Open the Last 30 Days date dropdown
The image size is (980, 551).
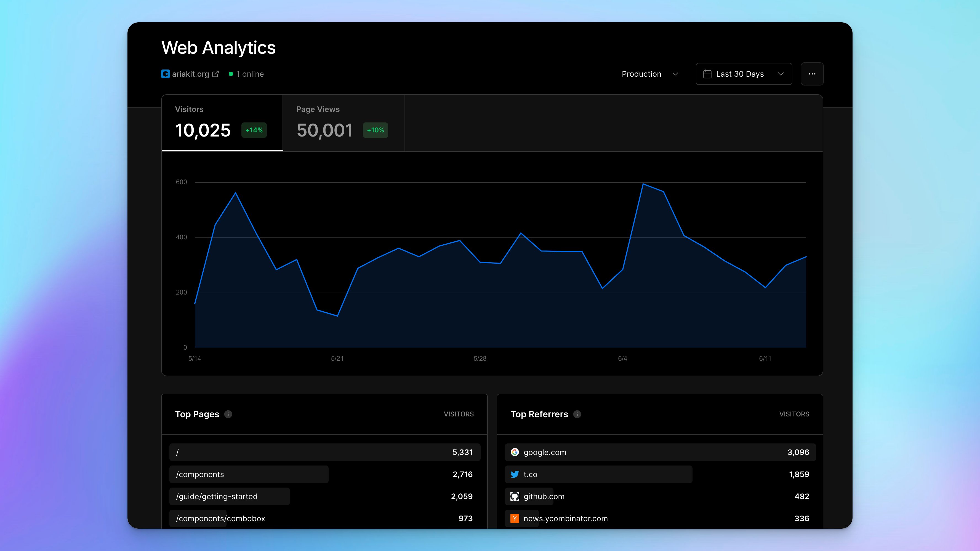(744, 74)
